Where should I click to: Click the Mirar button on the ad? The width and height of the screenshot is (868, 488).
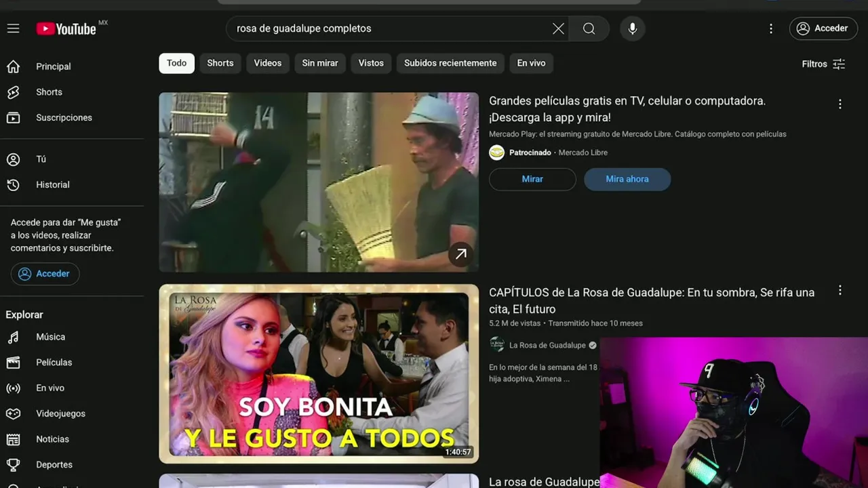(x=532, y=179)
